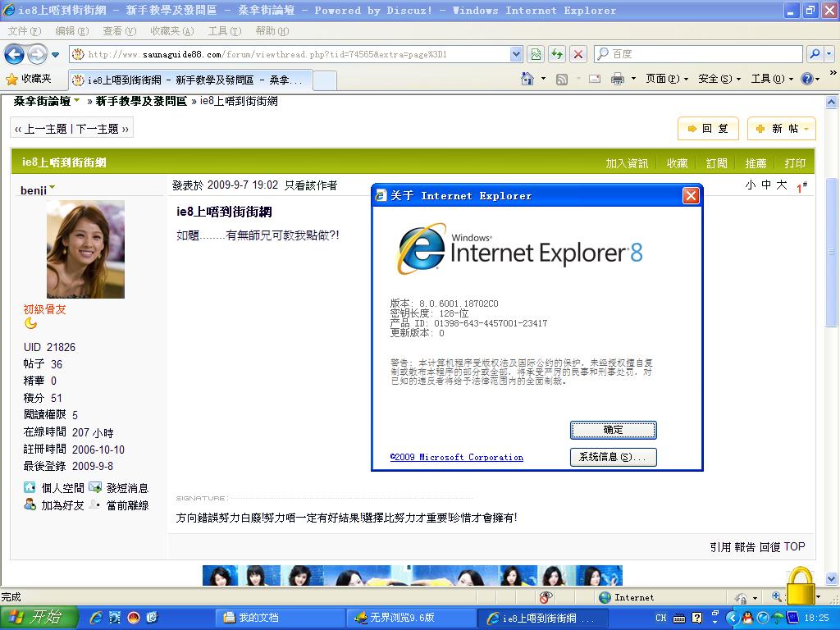Open the Print dropdown arrow
The image size is (840, 630).
click(x=634, y=79)
